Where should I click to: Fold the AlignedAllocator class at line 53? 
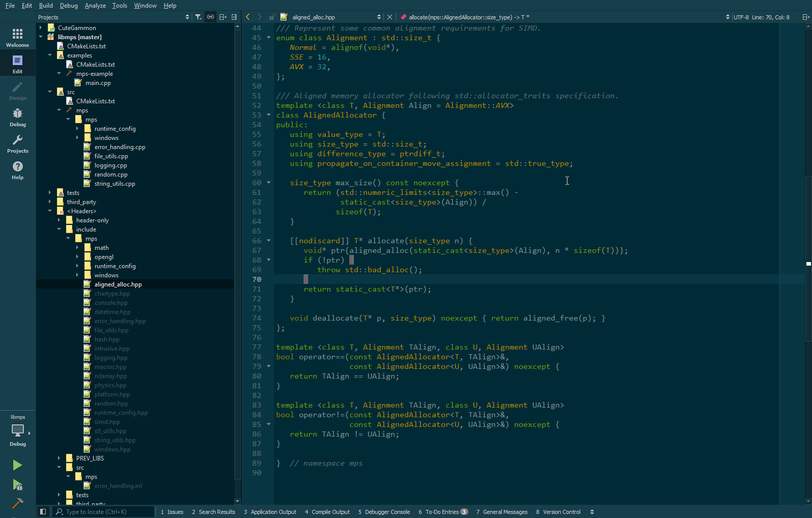[x=269, y=115]
